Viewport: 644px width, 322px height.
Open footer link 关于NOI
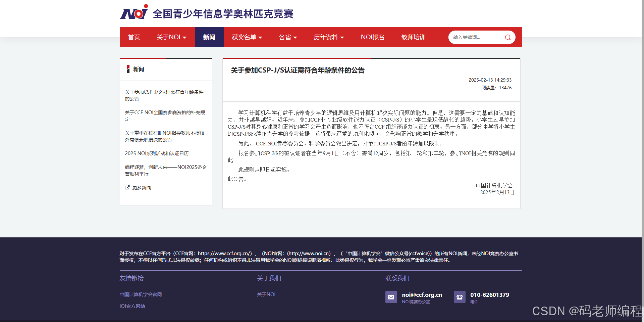tap(266, 294)
